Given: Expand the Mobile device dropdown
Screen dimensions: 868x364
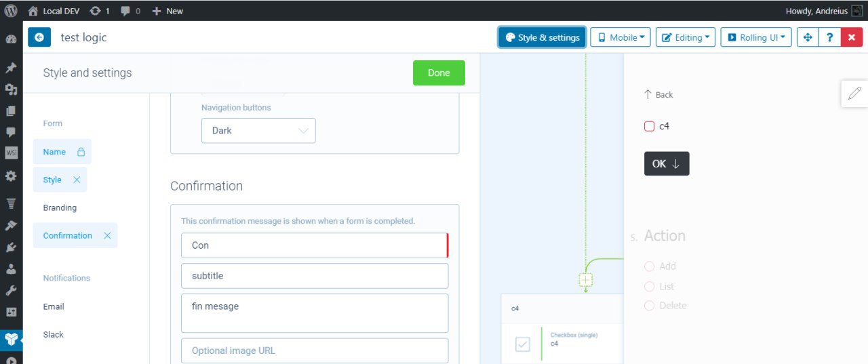Looking at the screenshot, I should (620, 37).
